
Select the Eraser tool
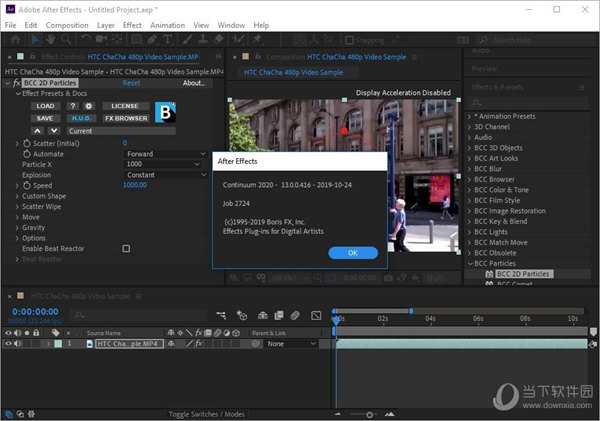(218, 39)
